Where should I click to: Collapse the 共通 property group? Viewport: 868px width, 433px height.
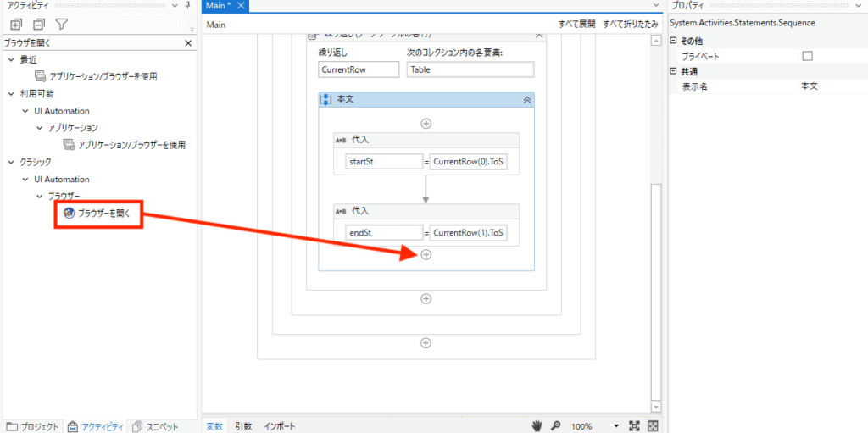(x=673, y=71)
